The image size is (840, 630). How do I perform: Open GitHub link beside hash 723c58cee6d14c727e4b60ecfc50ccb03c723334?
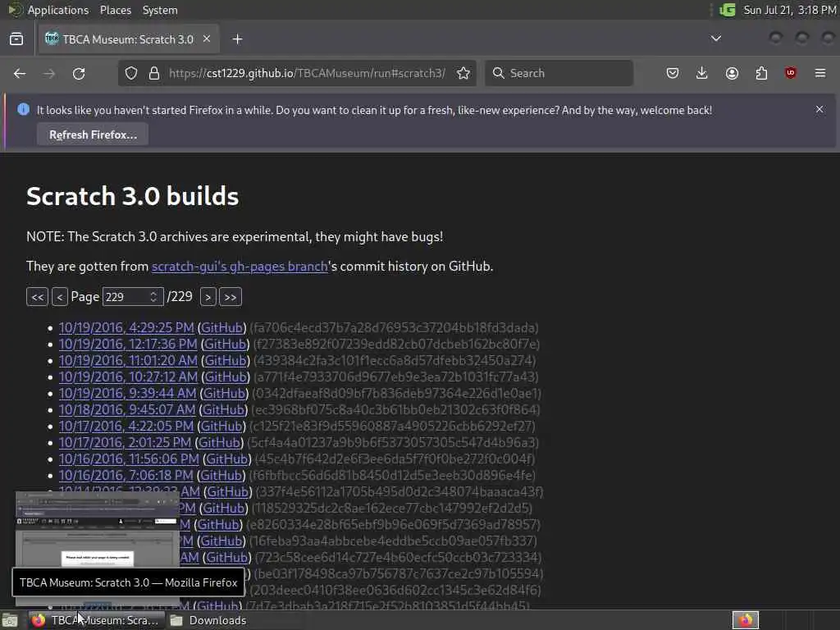coord(228,557)
